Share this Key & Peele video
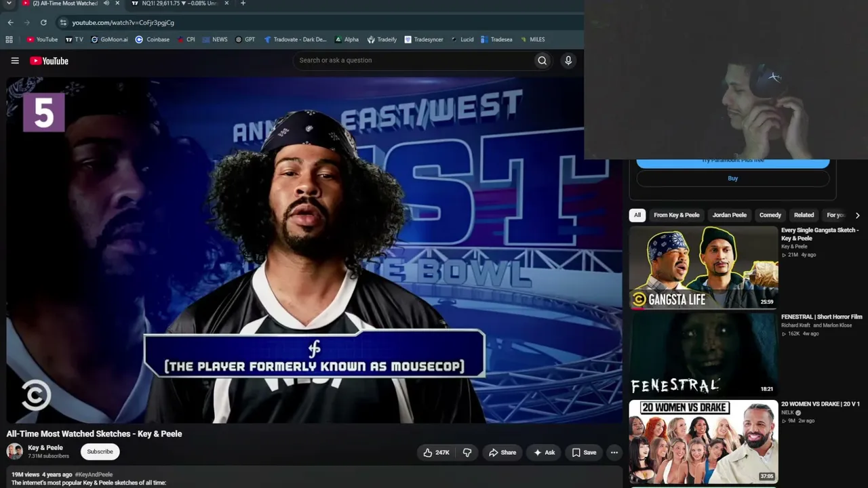The width and height of the screenshot is (868, 488). (x=502, y=453)
